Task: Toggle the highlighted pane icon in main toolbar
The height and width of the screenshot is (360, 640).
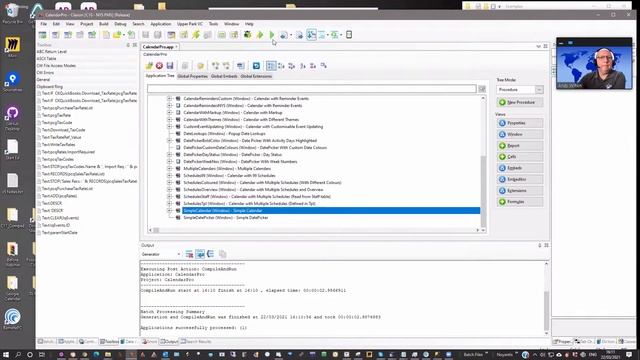Action: (x=311, y=35)
